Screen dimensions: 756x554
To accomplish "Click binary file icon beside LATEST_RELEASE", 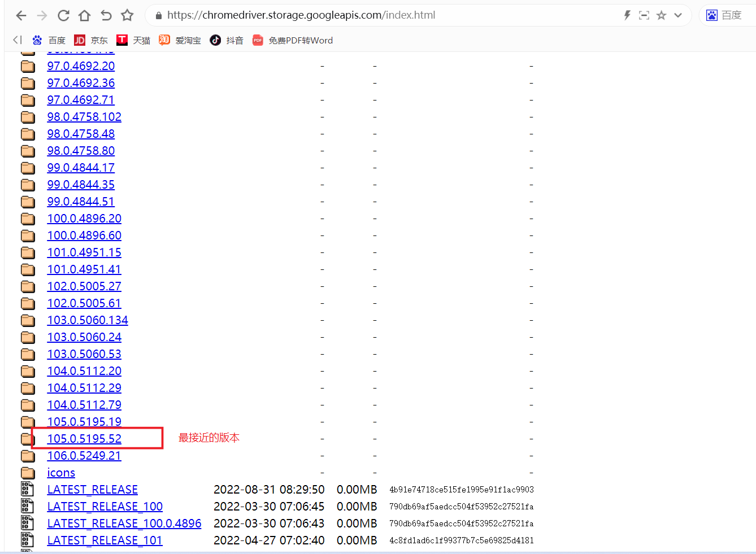I will 27,489.
